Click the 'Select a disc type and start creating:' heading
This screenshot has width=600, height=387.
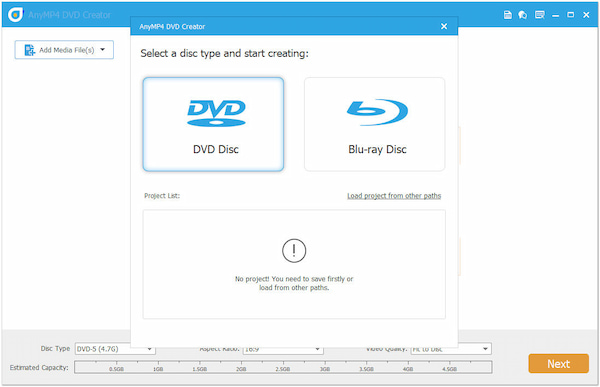pyautogui.click(x=224, y=53)
